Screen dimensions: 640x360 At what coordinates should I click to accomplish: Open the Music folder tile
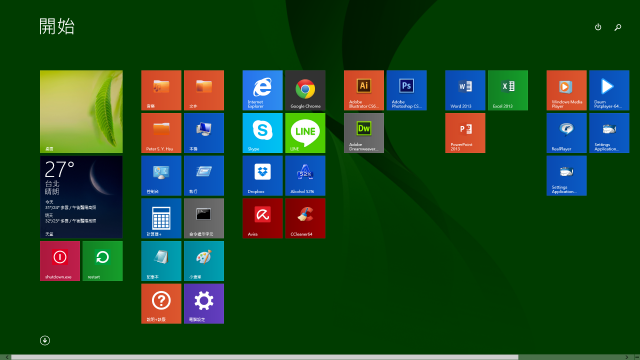click(161, 90)
